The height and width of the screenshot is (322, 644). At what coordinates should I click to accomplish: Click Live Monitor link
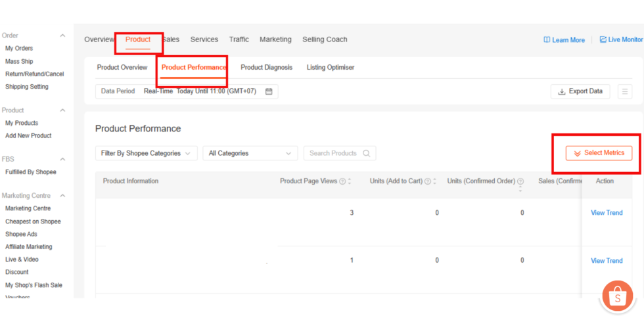[622, 39]
